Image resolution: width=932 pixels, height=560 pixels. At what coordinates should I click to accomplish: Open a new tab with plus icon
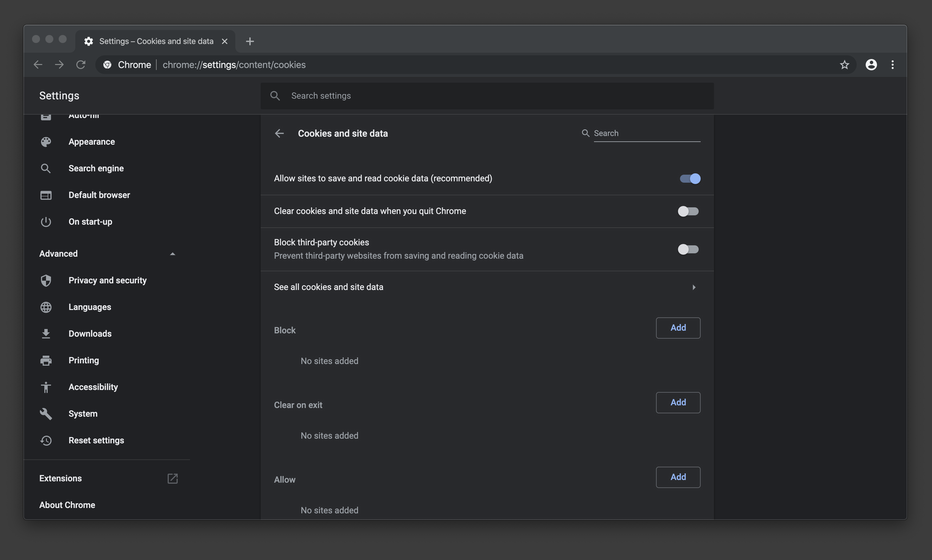pyautogui.click(x=250, y=41)
